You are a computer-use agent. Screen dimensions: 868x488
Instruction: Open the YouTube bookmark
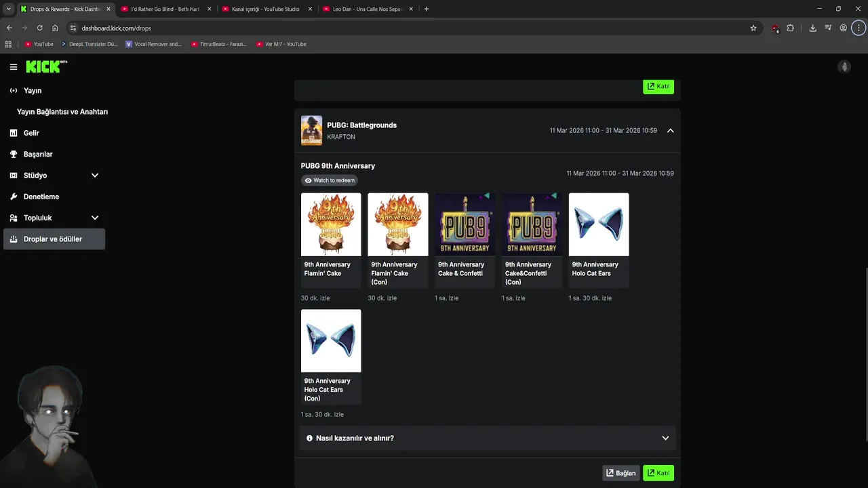point(39,44)
